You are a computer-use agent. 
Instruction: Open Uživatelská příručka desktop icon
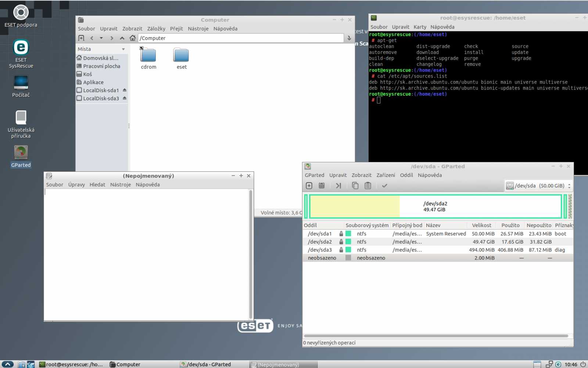pyautogui.click(x=21, y=124)
